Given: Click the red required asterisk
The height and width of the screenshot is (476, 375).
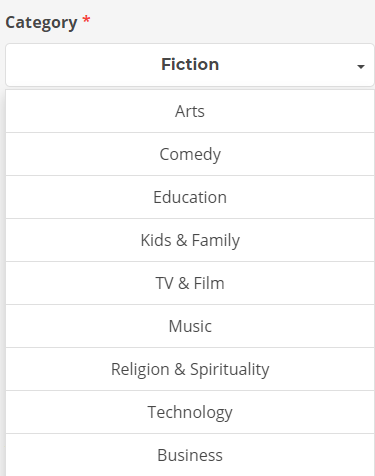Looking at the screenshot, I should coord(86,20).
